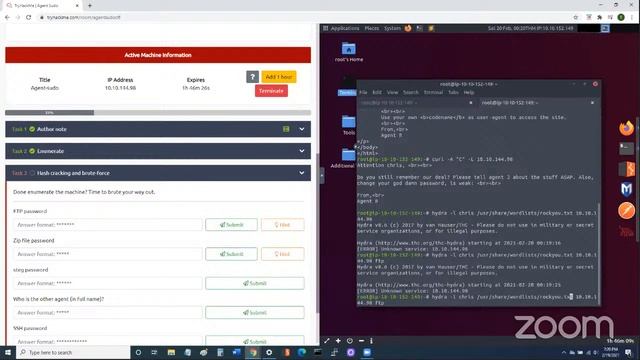Click the minus icon in machine toolbar

click(x=361, y=340)
